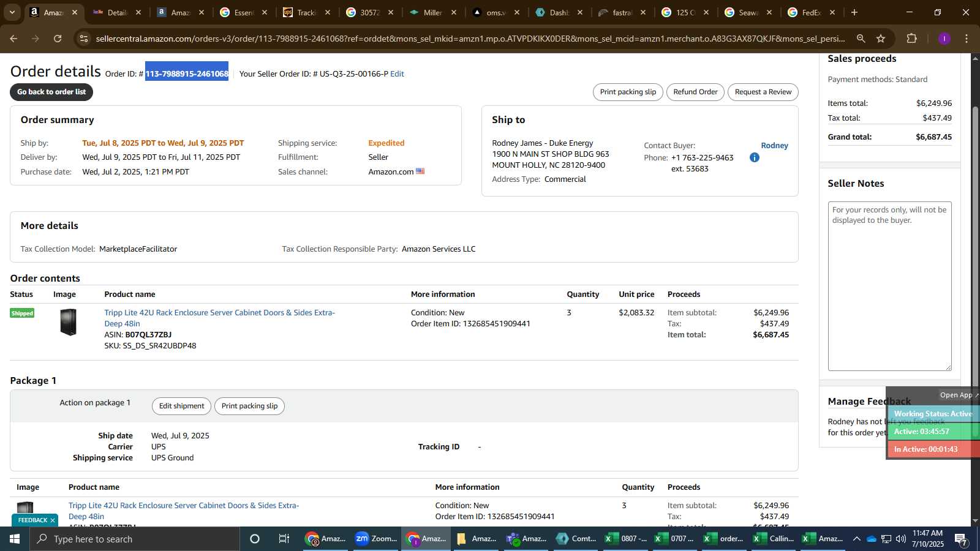Close the 30572 browser tab
The height and width of the screenshot is (551, 980).
pyautogui.click(x=391, y=12)
